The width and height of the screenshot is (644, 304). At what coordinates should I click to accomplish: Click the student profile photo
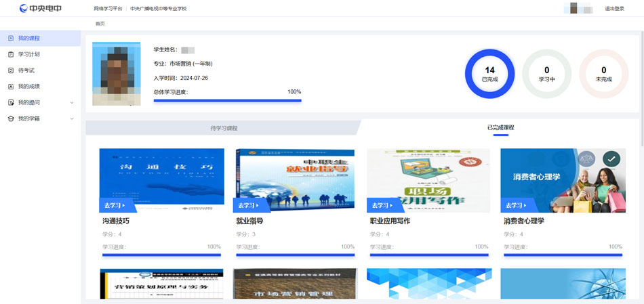tap(116, 74)
